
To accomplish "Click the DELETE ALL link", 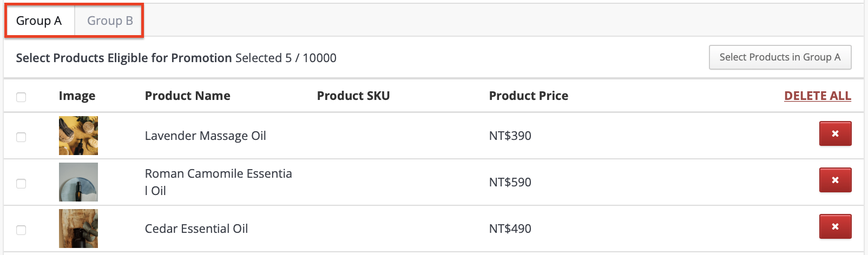I will pyautogui.click(x=817, y=96).
